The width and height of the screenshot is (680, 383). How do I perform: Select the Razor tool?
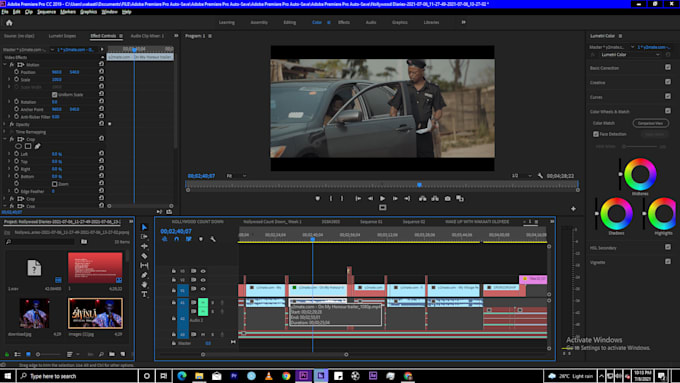point(144,256)
